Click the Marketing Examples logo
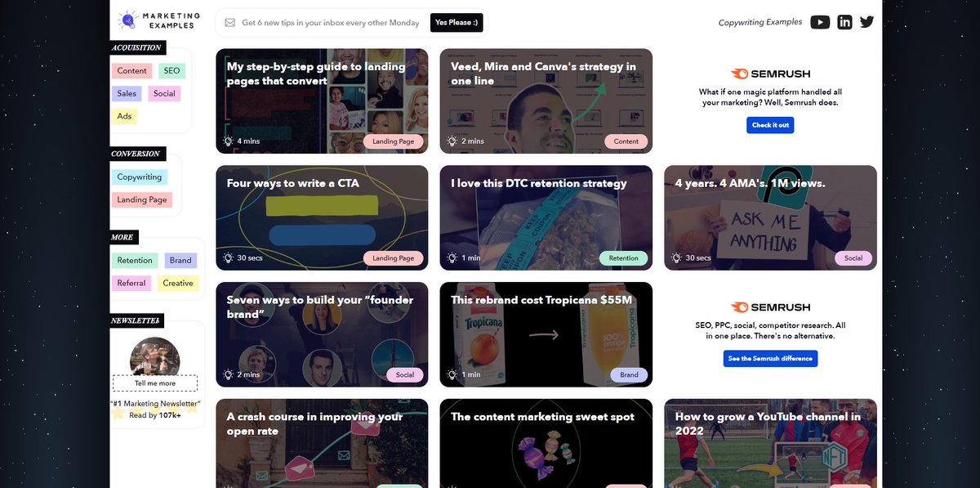Screen dimensions: 980x488 coord(159,20)
